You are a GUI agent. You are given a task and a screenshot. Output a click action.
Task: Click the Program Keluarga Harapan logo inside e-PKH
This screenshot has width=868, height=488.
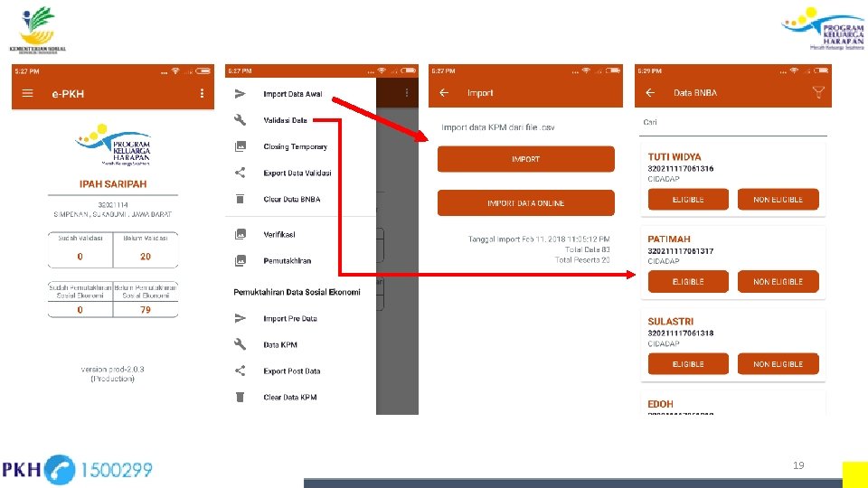tap(114, 145)
